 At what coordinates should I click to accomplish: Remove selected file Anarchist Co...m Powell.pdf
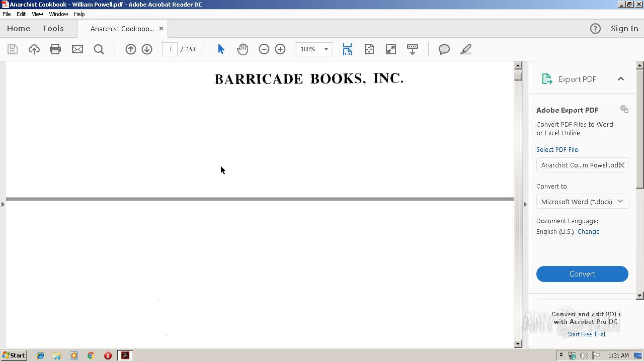pos(622,165)
